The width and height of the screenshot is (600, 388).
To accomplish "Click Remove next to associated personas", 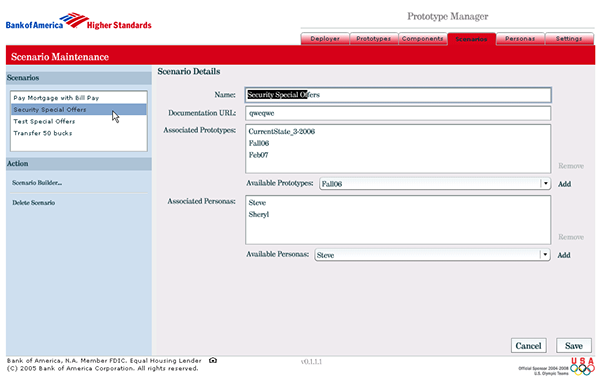I will 571,237.
